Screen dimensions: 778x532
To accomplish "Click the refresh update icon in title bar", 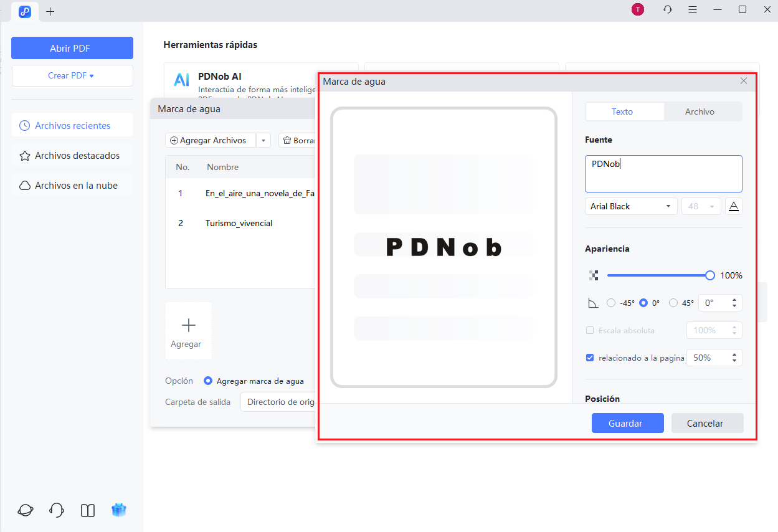I will click(668, 9).
